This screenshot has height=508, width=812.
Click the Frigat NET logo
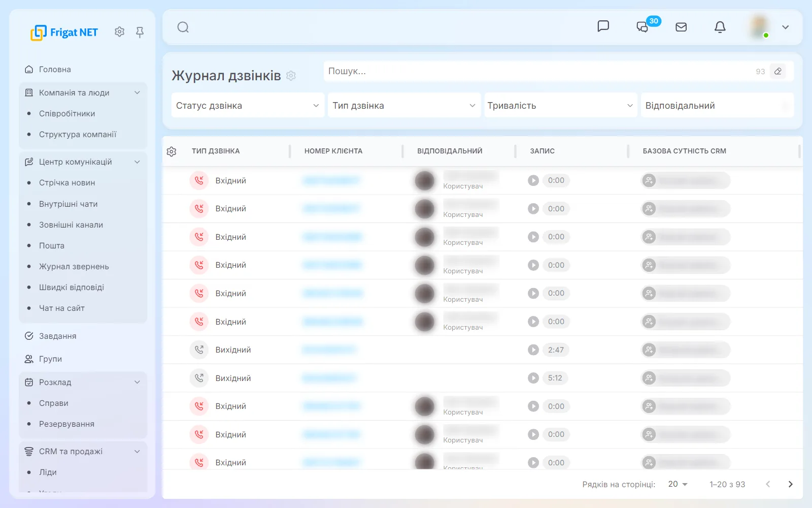64,33
